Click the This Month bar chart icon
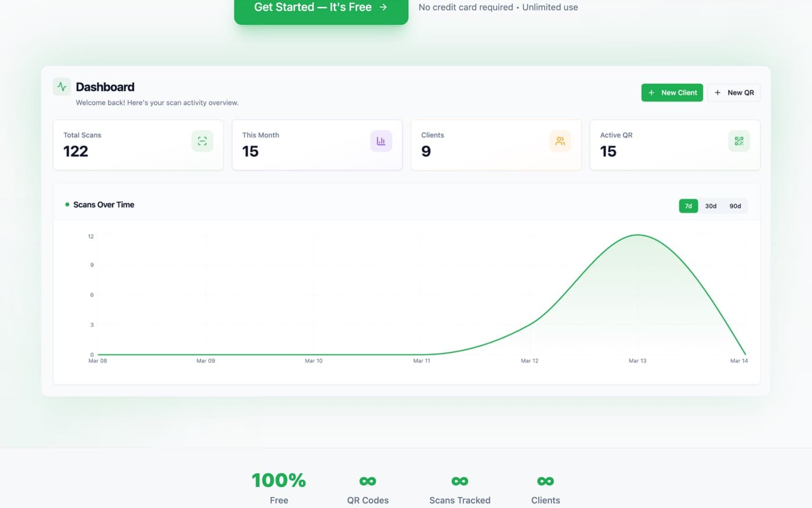Image resolution: width=812 pixels, height=508 pixels. [381, 141]
